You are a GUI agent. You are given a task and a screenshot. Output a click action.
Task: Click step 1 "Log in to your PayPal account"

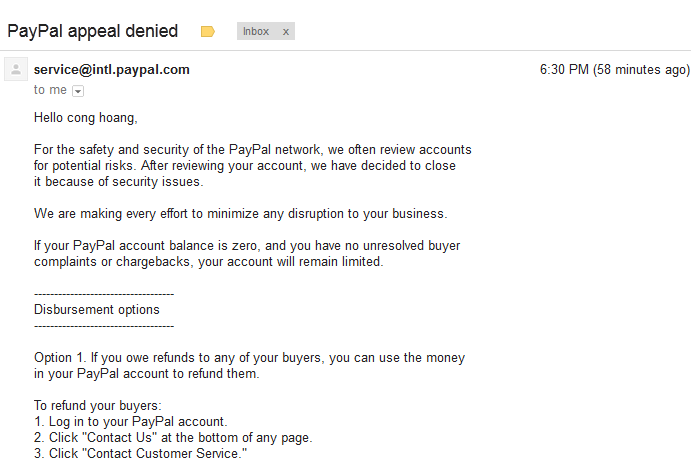tap(131, 422)
